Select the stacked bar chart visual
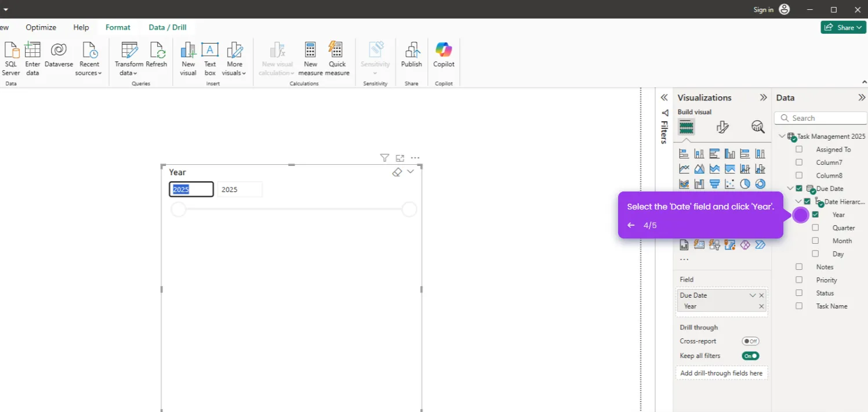 click(684, 154)
